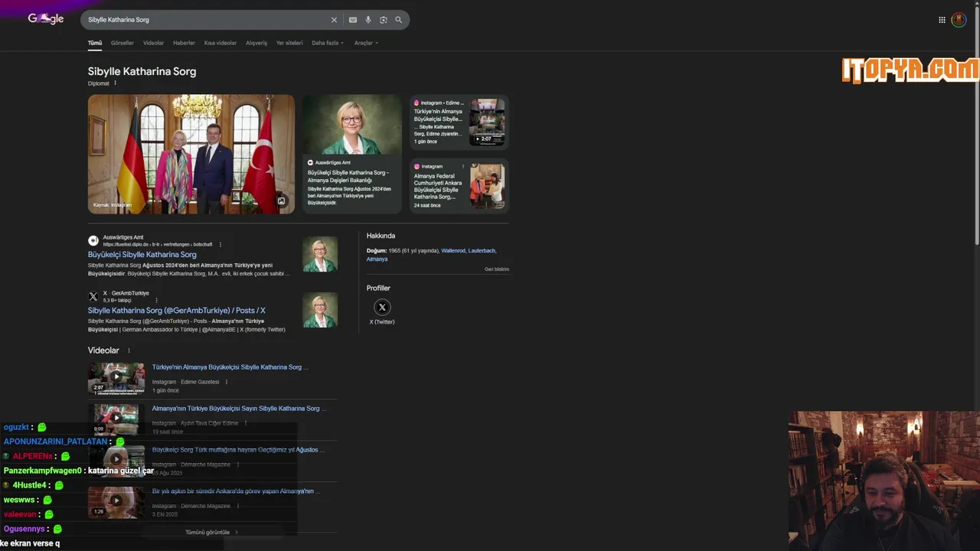Click chat username Panzerkampfwagen0
Screen dimensions: 980x551
42,471
